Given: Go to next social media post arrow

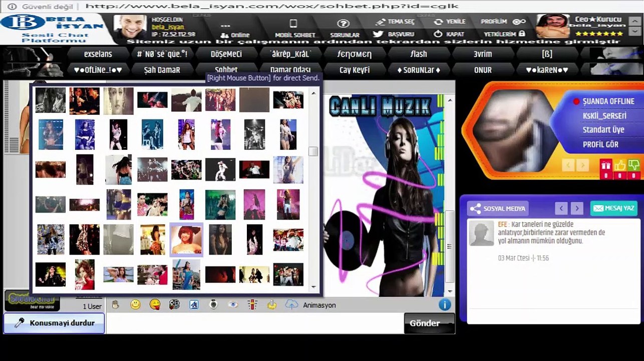Looking at the screenshot, I should [577, 208].
